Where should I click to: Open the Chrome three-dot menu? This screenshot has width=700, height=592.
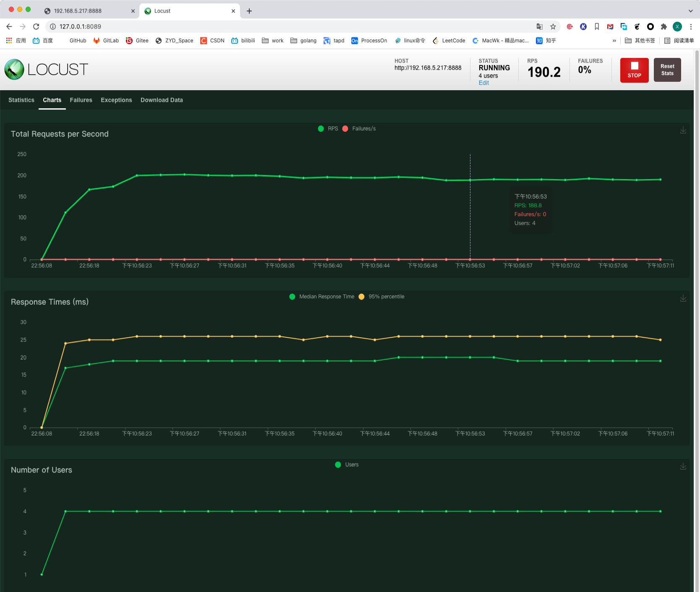(691, 26)
